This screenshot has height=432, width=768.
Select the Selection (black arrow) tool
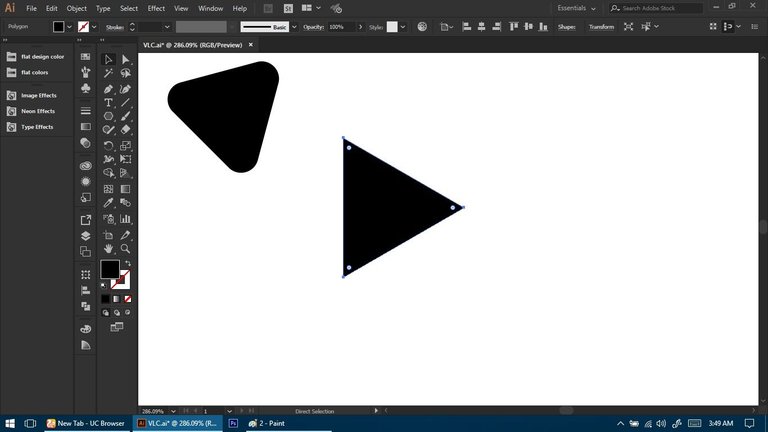click(108, 59)
